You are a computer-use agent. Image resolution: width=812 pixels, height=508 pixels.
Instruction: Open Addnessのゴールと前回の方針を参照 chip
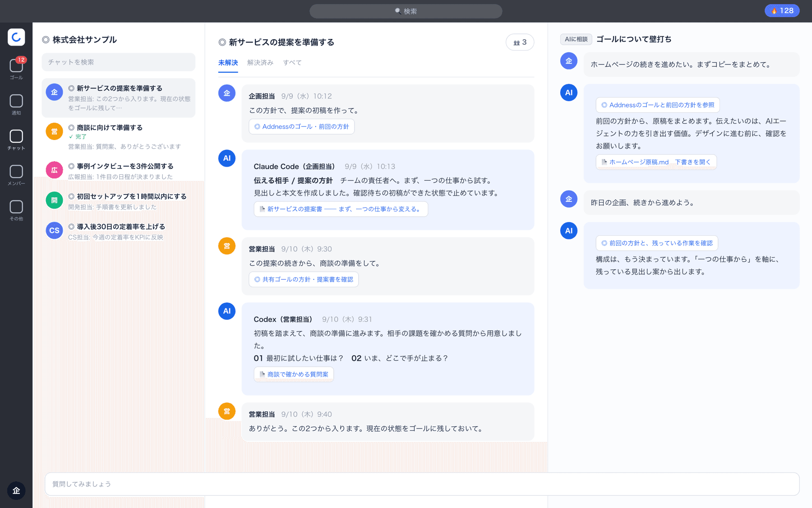[x=658, y=105]
